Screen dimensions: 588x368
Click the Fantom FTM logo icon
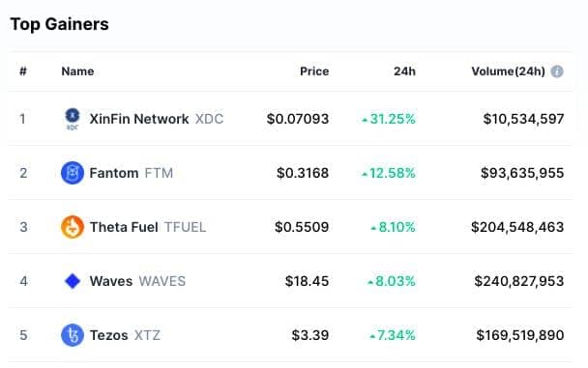(73, 173)
